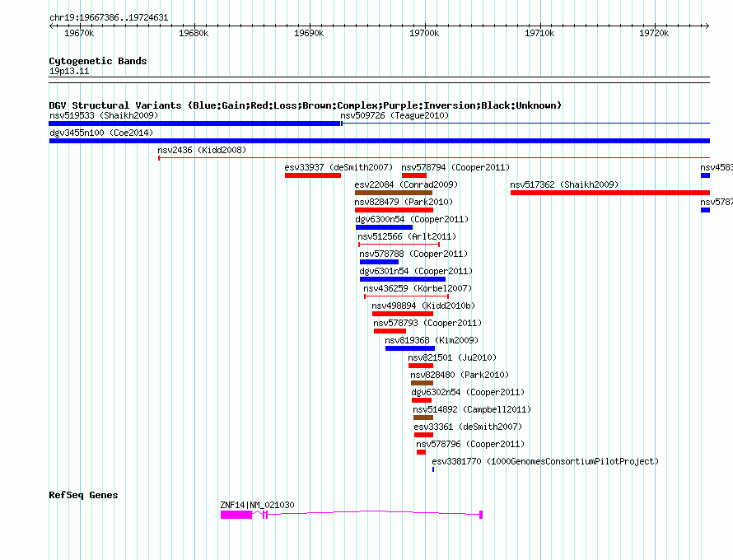Select the dgv6301n54 blue bar

(403, 279)
